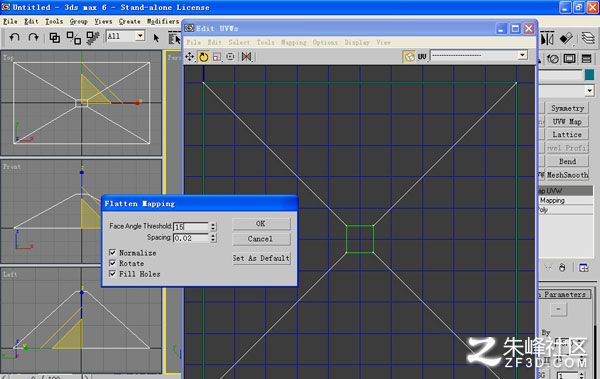Select the Rotate tool in Edit UVWs

pos(204,57)
